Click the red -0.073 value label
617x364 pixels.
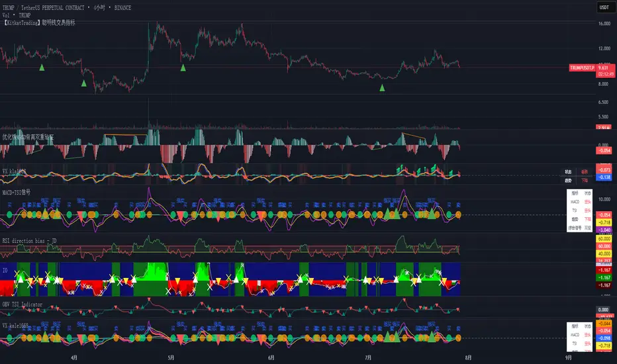coord(604,170)
